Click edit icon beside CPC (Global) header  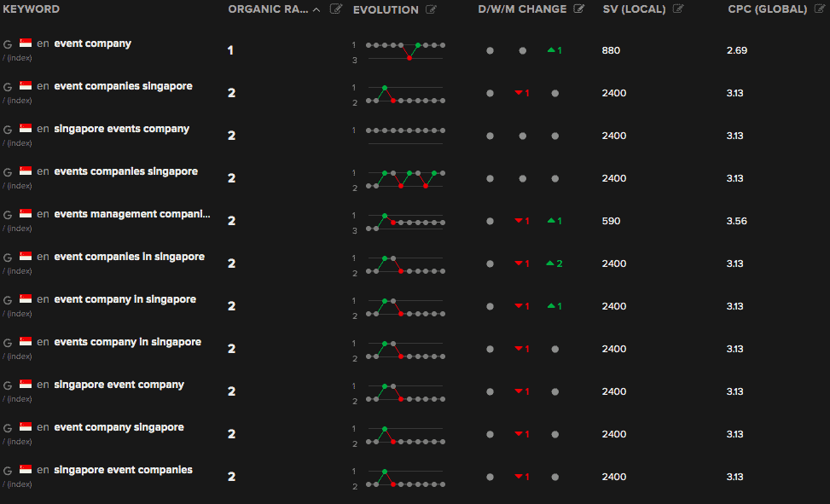coord(819,9)
